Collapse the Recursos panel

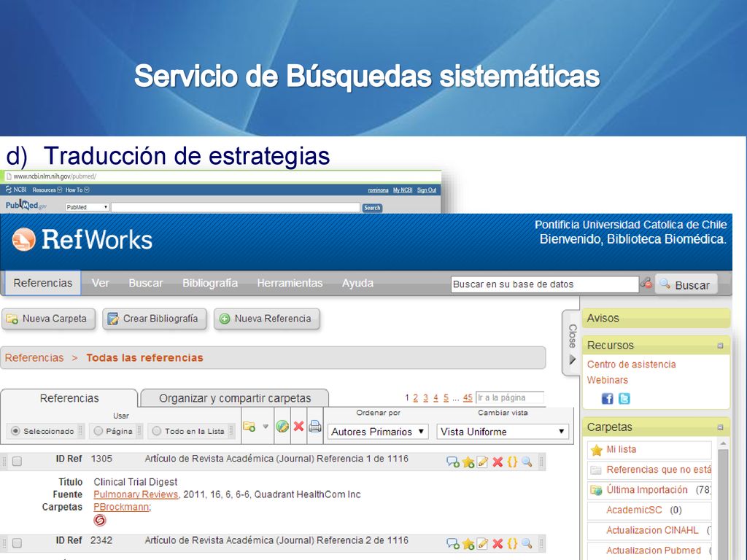(x=720, y=346)
